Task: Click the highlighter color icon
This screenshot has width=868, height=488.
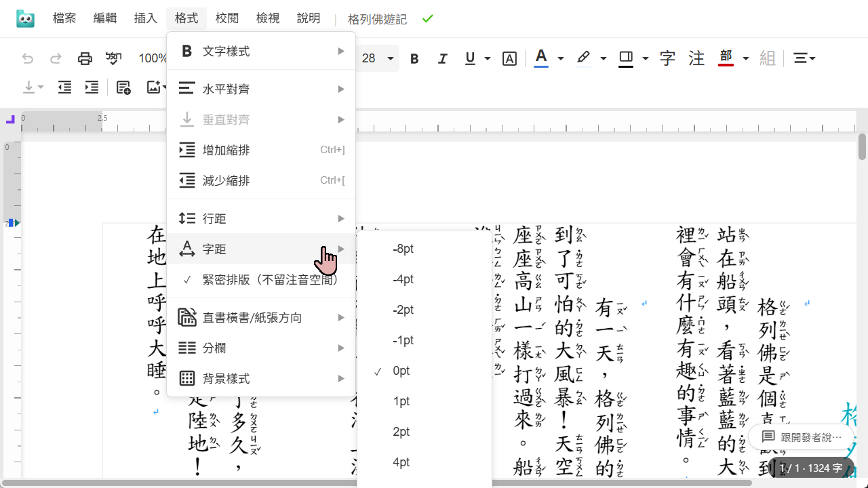Action: [583, 58]
